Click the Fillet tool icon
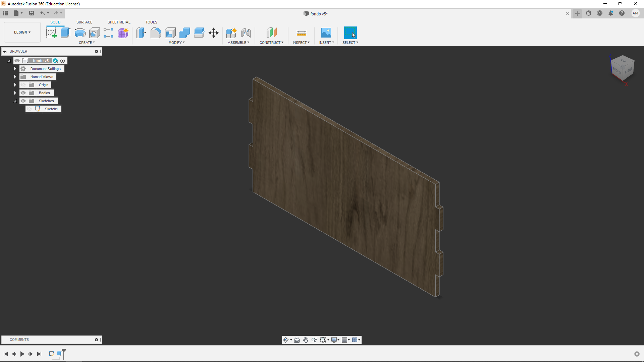 tap(156, 33)
